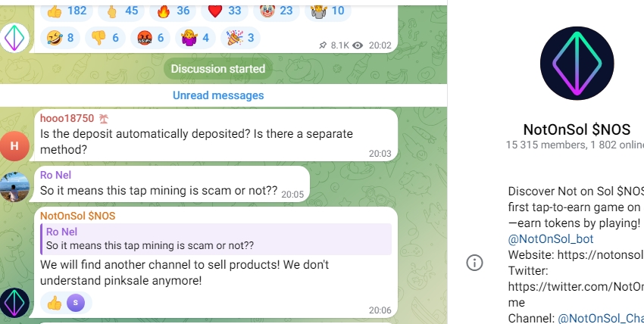Open the @NotOnSol_Cha channel link

601,318
